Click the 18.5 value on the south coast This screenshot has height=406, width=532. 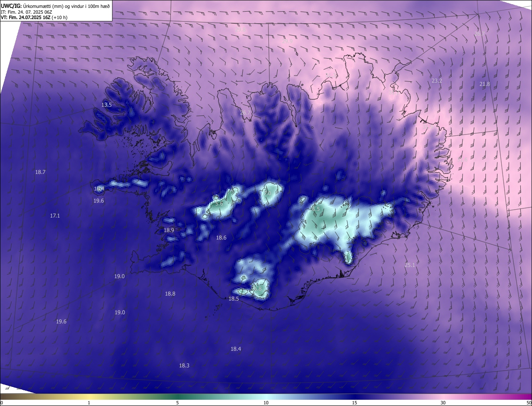coord(234,298)
